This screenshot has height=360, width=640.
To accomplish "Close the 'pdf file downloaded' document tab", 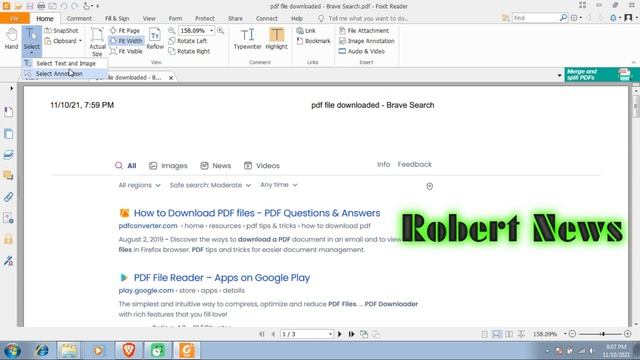I will [x=171, y=78].
